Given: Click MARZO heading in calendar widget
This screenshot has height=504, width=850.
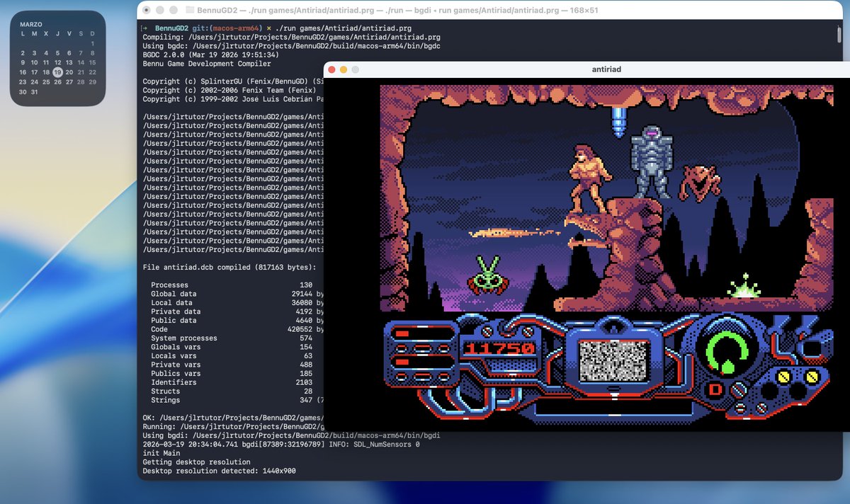Looking at the screenshot, I should [x=30, y=24].
